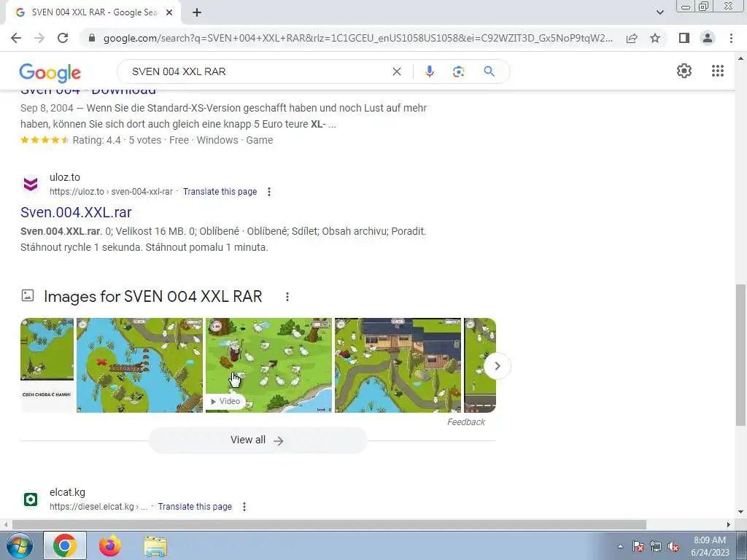Search by image with Google Lens
The image size is (747, 560).
click(x=458, y=71)
